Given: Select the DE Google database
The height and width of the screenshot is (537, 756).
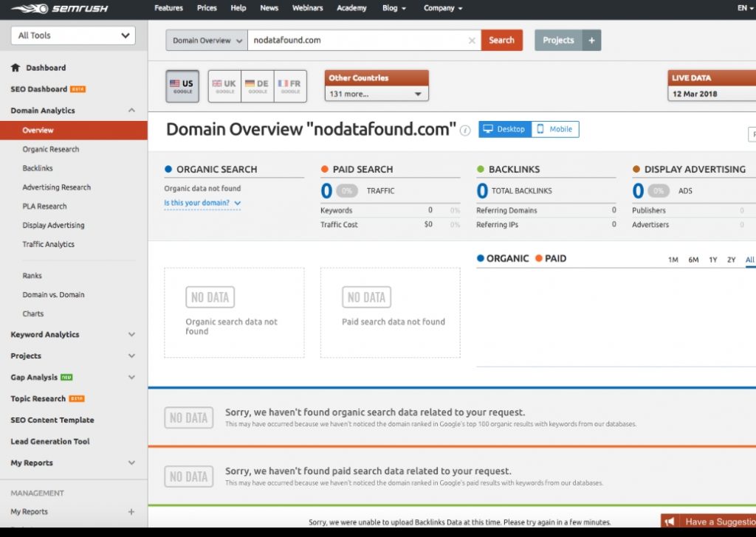Looking at the screenshot, I should 258,86.
